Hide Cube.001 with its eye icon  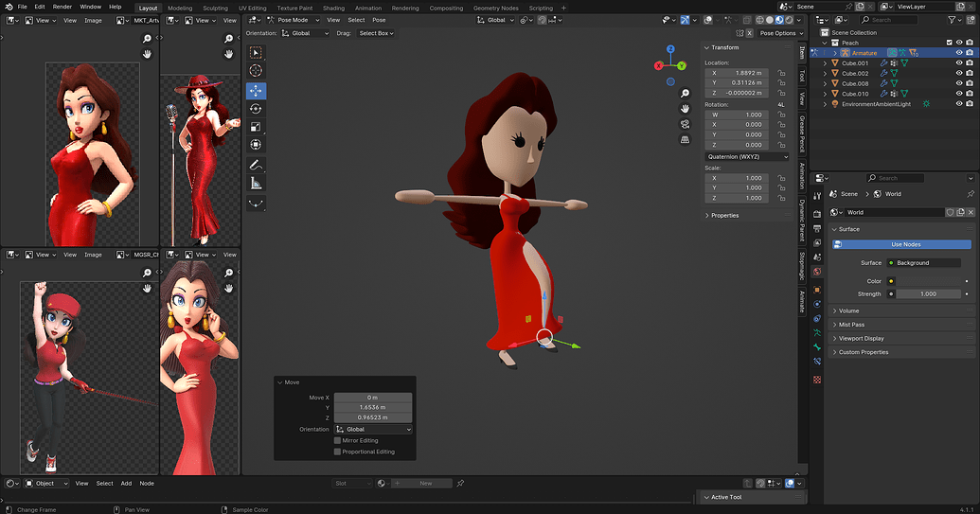tap(959, 63)
